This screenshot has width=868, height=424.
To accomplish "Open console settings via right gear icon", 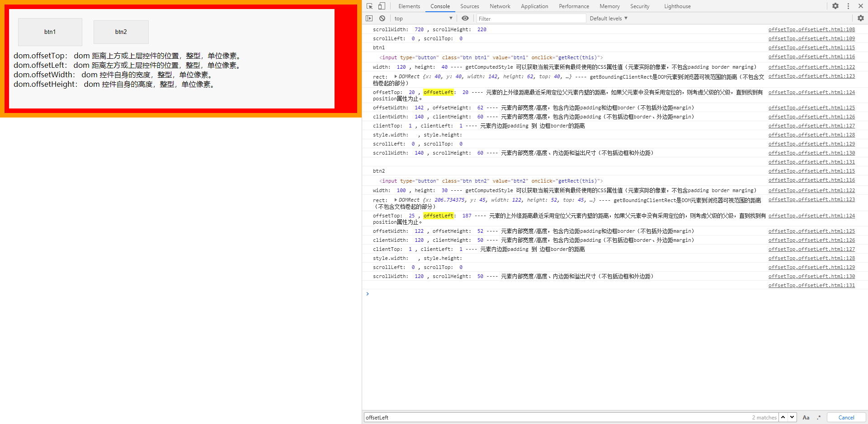I will pyautogui.click(x=861, y=18).
